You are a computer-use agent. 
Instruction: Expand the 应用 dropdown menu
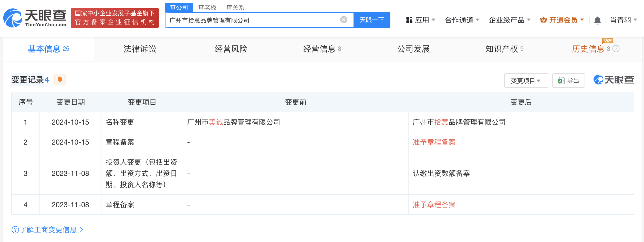(x=422, y=20)
